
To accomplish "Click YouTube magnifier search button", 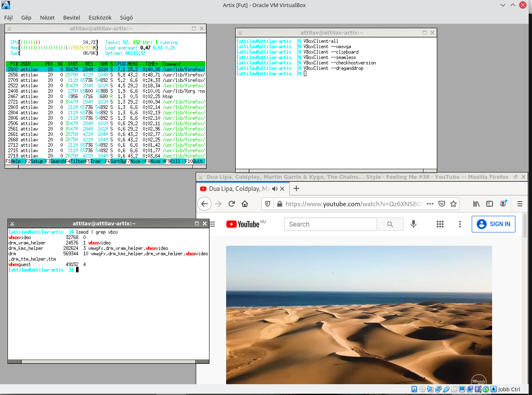I will click(x=390, y=224).
